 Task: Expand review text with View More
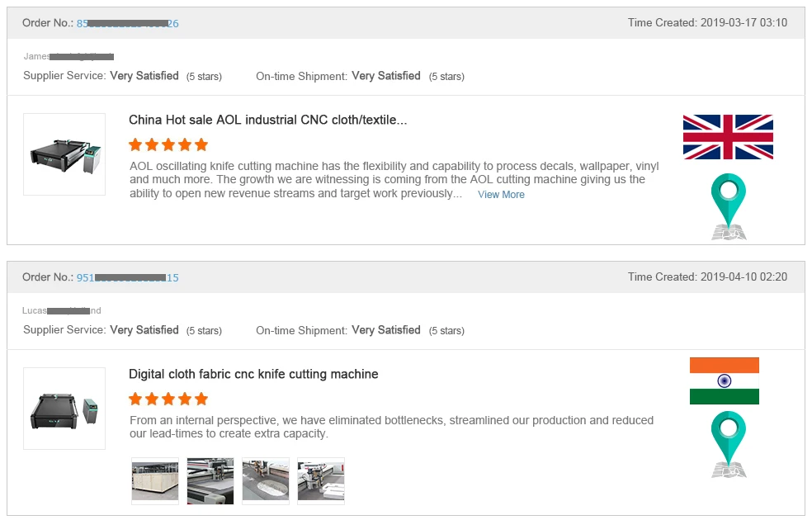[501, 195]
